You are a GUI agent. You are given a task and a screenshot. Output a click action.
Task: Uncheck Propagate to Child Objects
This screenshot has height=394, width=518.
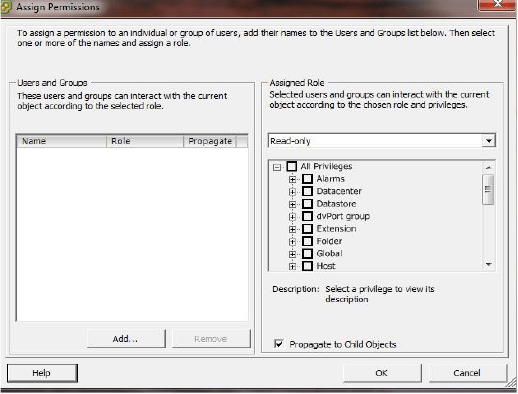(278, 344)
